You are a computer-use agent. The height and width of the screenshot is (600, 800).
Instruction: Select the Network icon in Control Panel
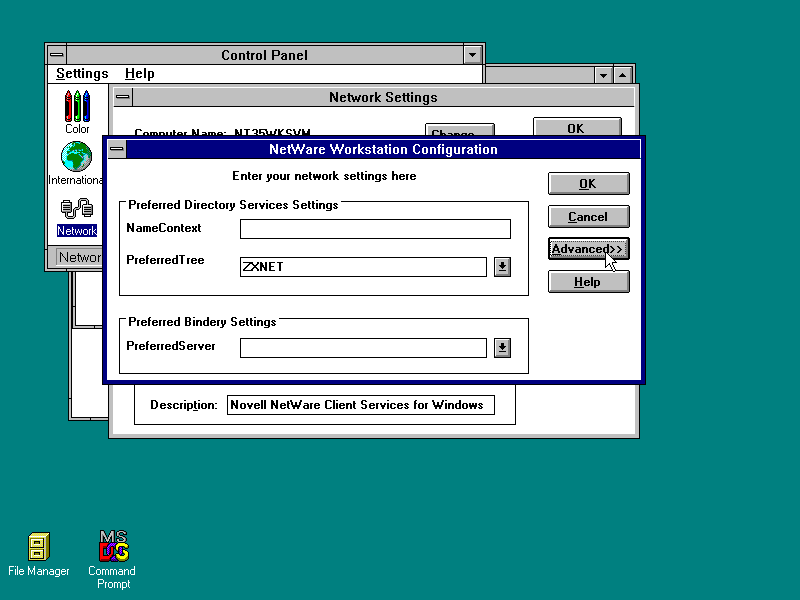coord(77,217)
